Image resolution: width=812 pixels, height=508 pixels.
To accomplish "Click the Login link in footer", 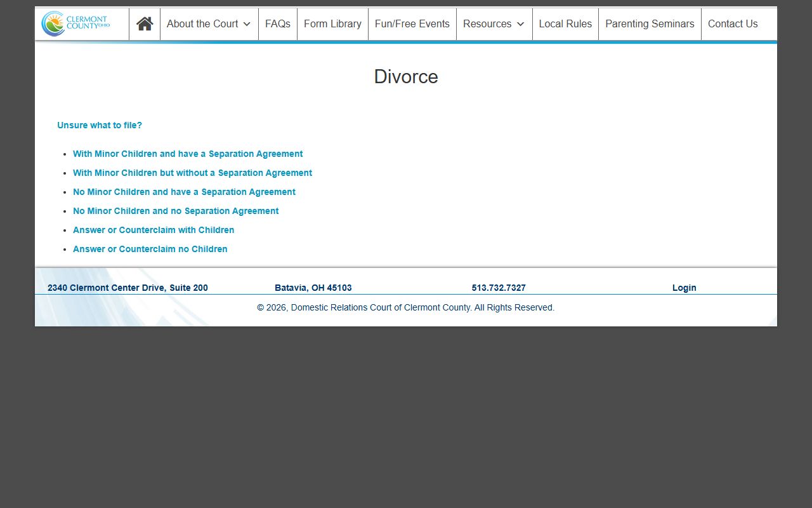I will click(684, 288).
